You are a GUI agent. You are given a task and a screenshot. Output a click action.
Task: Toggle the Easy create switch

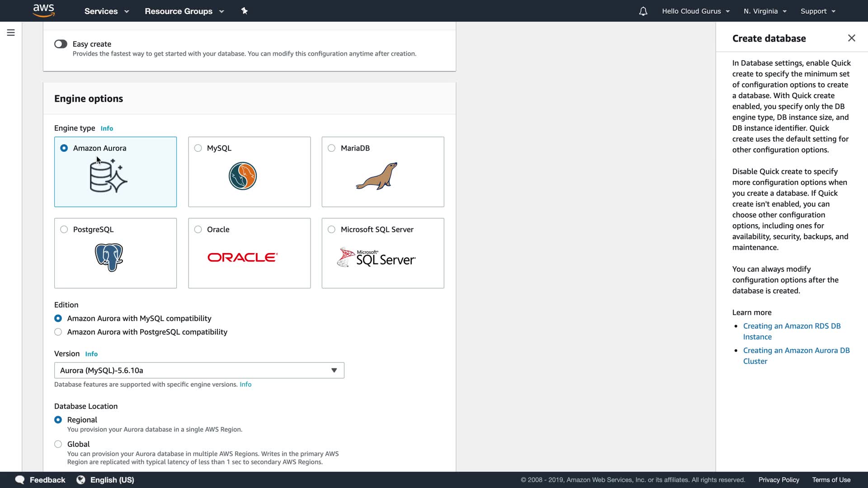pos(61,44)
